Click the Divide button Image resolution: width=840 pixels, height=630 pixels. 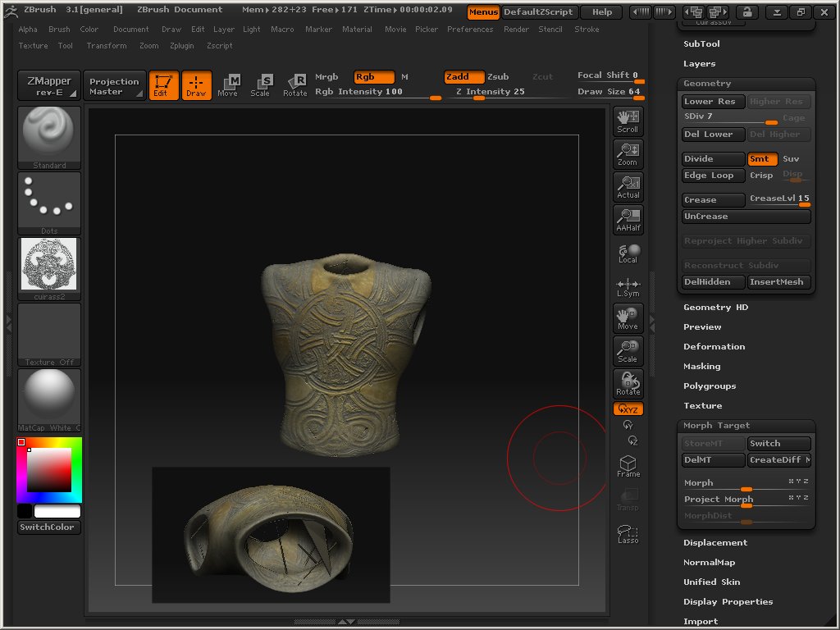(713, 158)
